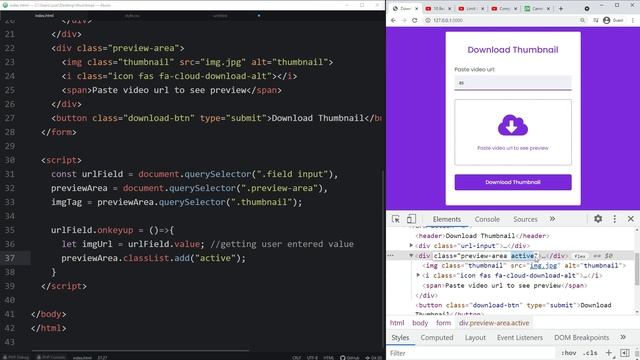640x360 pixels.
Task: Select body in the DOM breadcrumb
Action: (x=420, y=323)
